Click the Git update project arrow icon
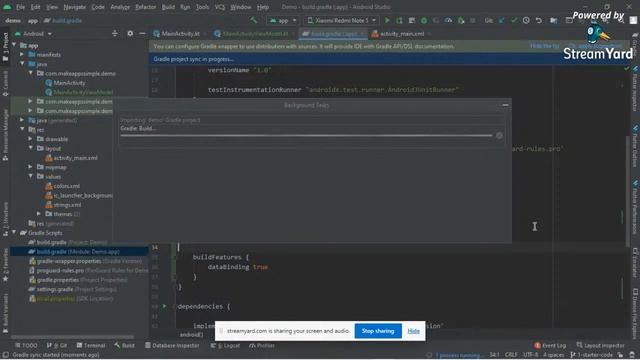Image resolution: width=640 pixels, height=360 pixels. [502, 20]
